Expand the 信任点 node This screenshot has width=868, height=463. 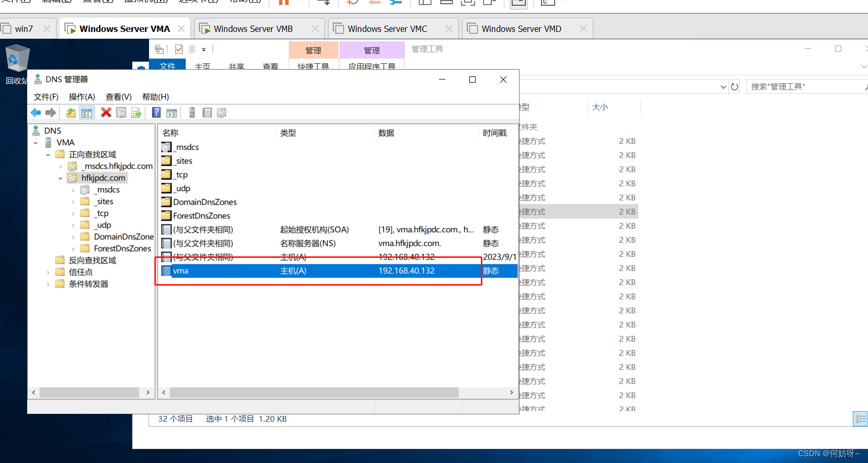(x=48, y=273)
